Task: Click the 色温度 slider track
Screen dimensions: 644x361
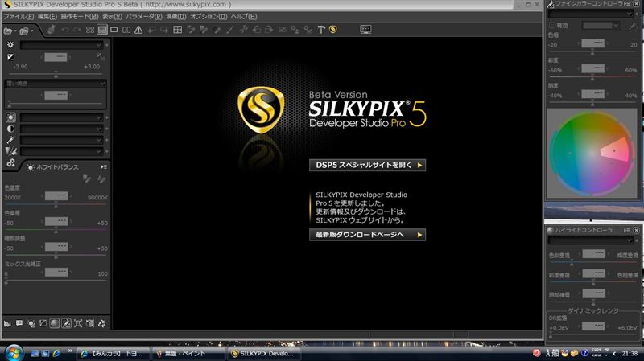Action: (x=56, y=204)
